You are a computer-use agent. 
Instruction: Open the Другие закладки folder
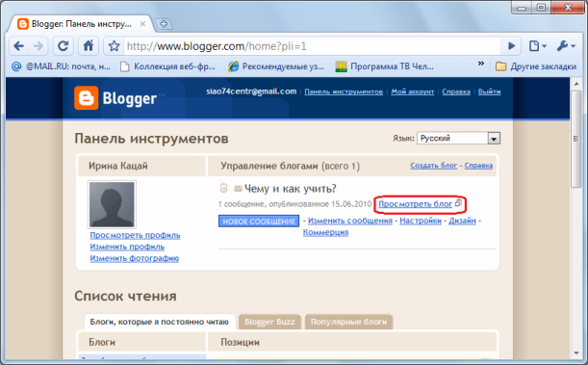tap(536, 66)
